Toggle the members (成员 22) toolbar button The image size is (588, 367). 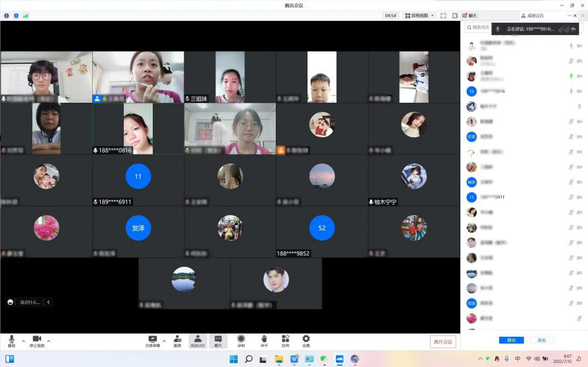coord(198,341)
